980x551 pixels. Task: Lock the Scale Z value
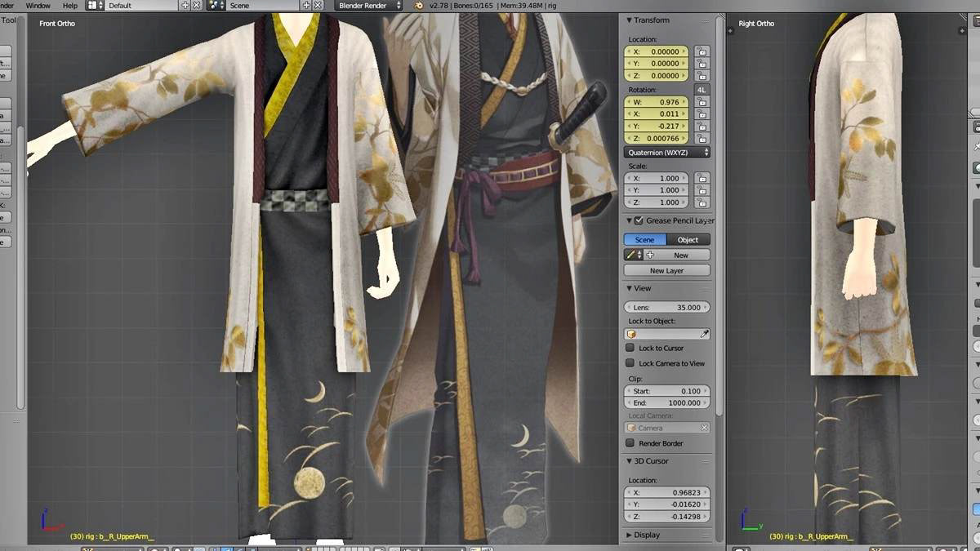(x=702, y=202)
